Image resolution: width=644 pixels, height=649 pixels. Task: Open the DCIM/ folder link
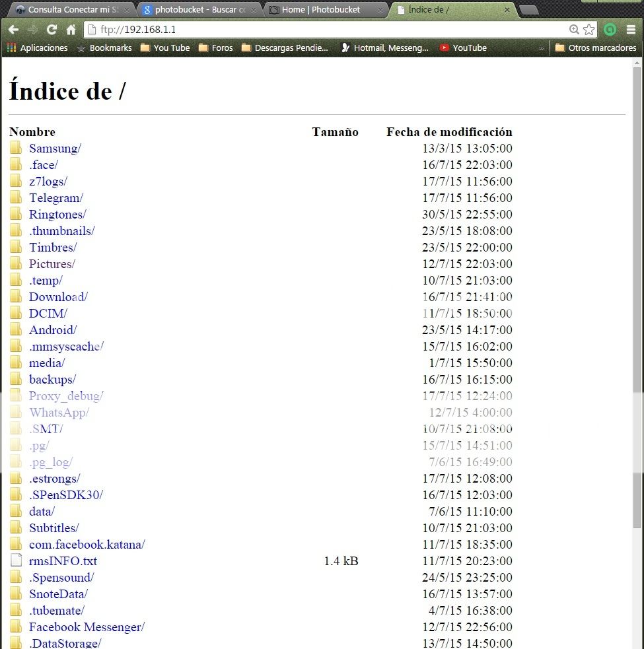48,314
